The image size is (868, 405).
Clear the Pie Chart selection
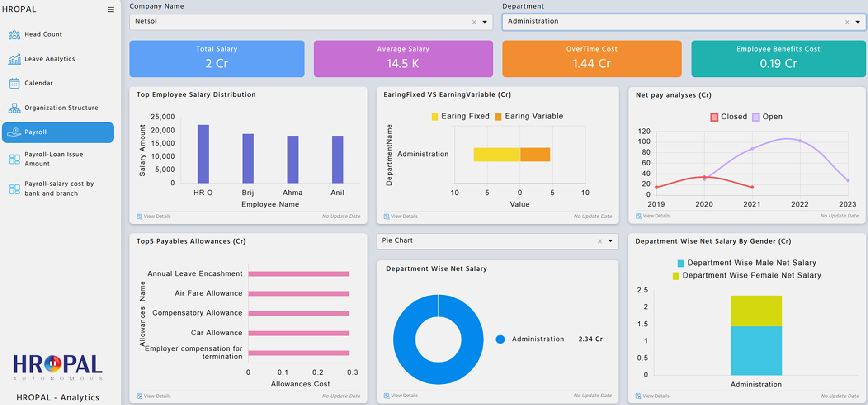pos(600,241)
